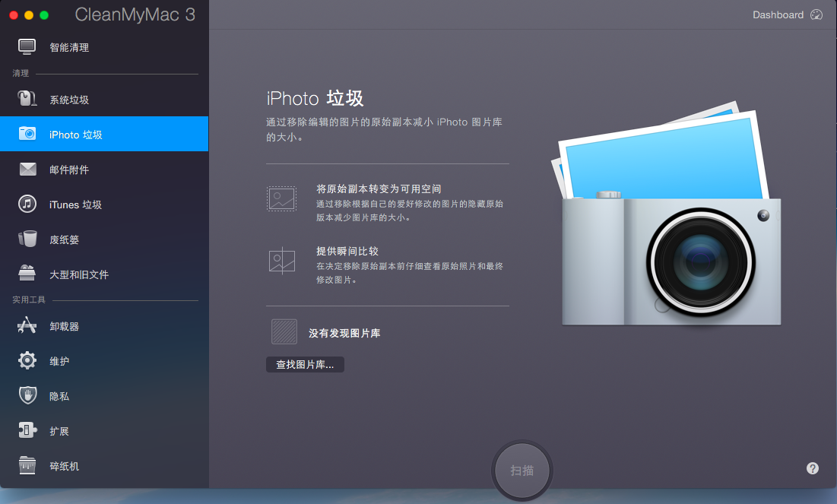Click the original copies picture frame icon
837x504 pixels.
pyautogui.click(x=282, y=198)
